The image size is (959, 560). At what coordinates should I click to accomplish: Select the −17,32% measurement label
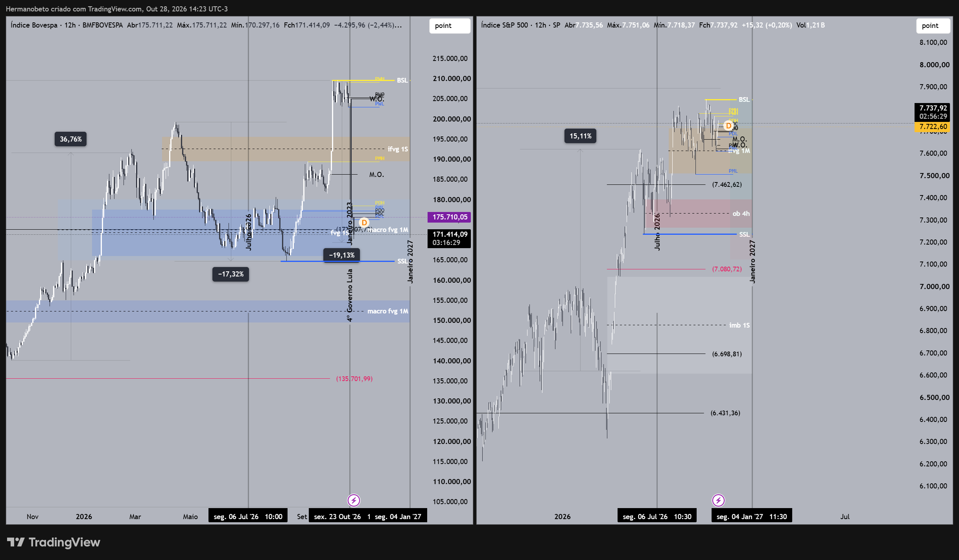click(x=231, y=274)
